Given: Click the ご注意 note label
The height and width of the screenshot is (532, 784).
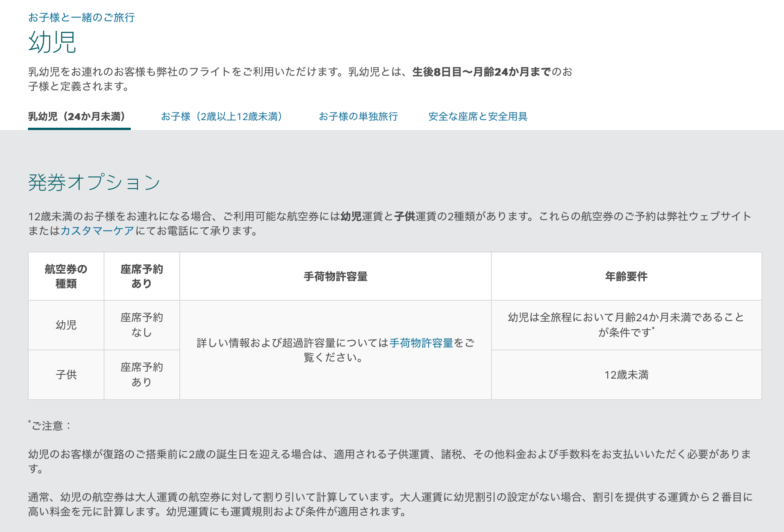Looking at the screenshot, I should click(x=50, y=426).
